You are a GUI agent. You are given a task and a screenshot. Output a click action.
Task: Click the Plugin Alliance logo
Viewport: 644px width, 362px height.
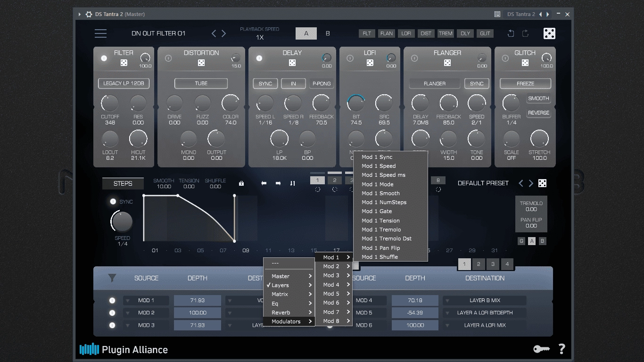[124, 349]
